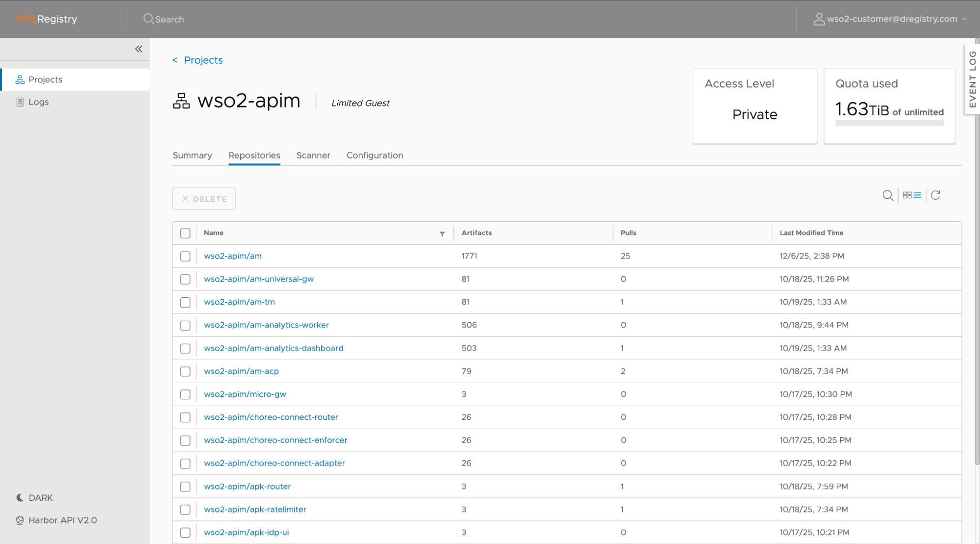Screen dimensions: 980x544
Task: Switch to the Scanner tab
Action: click(x=313, y=155)
